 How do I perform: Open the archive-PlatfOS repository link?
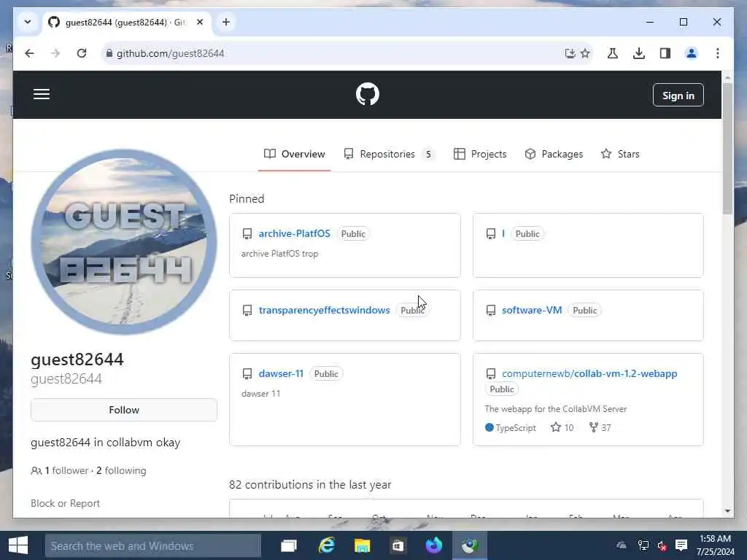coord(295,233)
